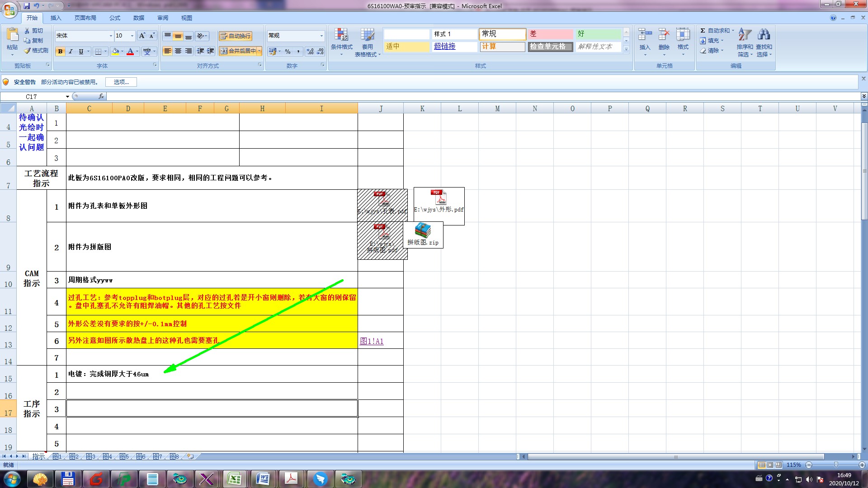The width and height of the screenshot is (868, 488).
Task: Open Word from the Windows taskbar
Action: (x=263, y=479)
